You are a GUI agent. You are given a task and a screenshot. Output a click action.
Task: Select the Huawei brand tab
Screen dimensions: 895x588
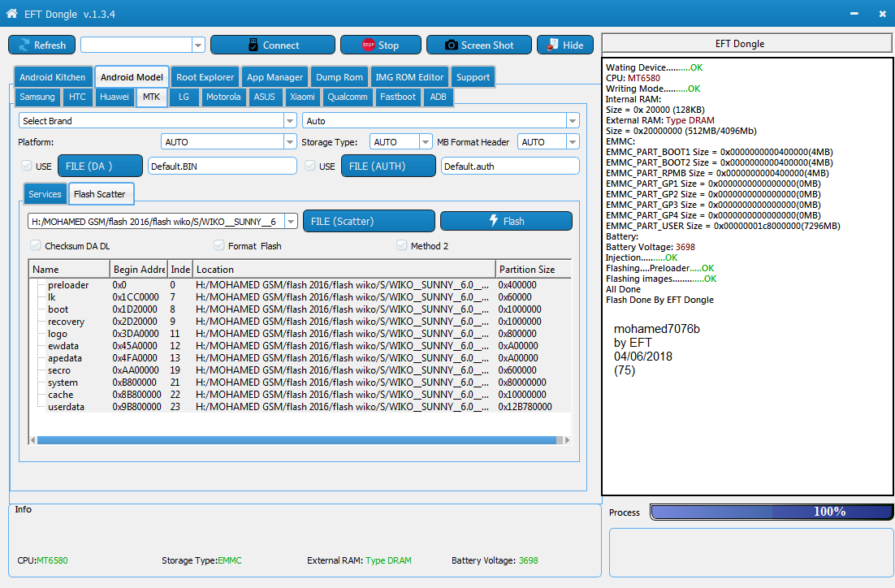[x=115, y=97]
